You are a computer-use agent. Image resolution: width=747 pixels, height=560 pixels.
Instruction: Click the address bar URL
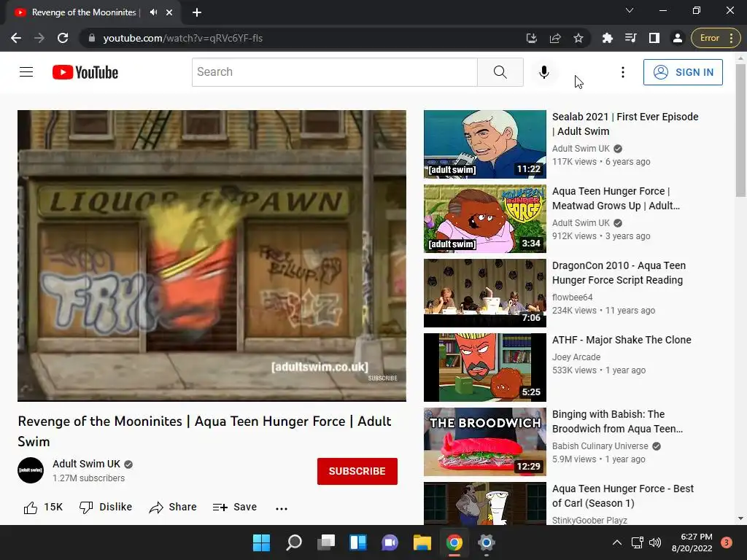point(183,38)
